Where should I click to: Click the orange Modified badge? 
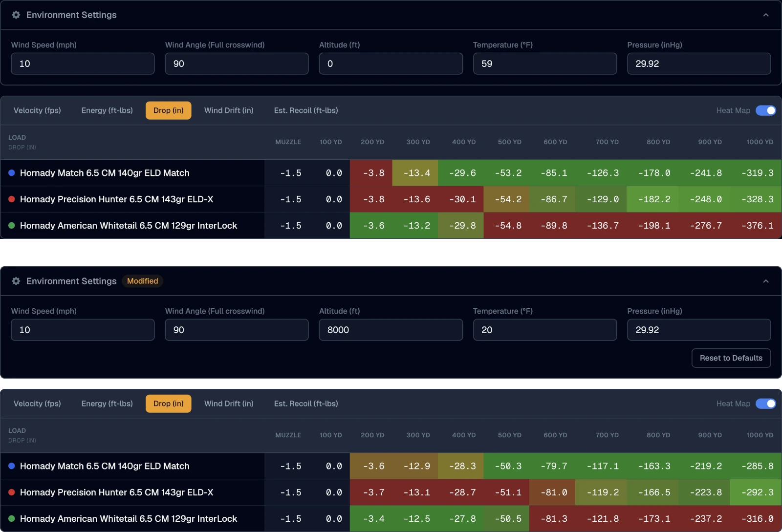143,281
